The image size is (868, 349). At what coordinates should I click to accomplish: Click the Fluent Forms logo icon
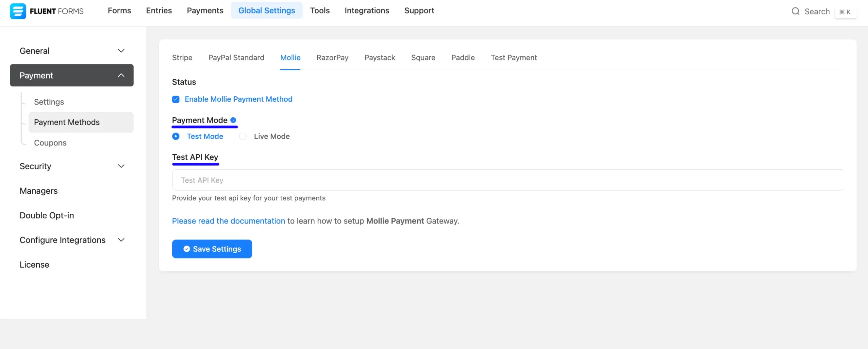coord(18,11)
